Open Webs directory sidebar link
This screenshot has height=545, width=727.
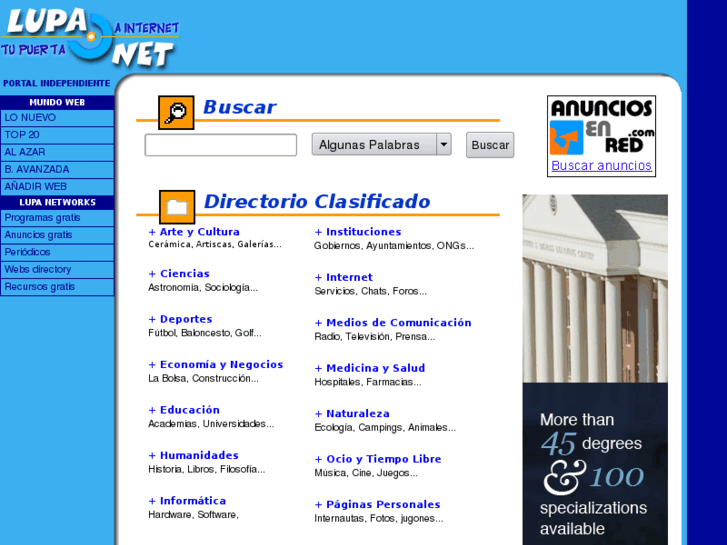57,269
